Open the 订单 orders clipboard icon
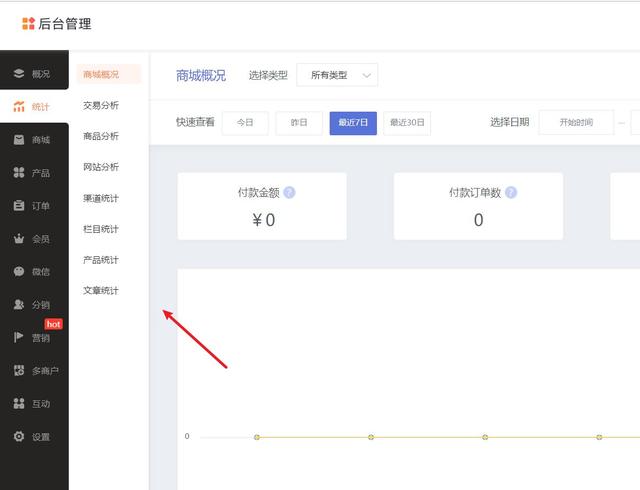 (x=19, y=206)
